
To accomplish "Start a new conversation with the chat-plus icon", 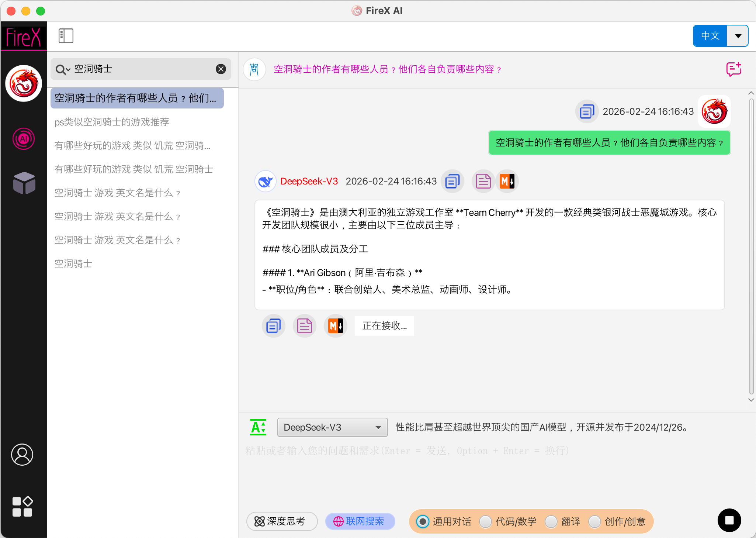I will coord(733,69).
